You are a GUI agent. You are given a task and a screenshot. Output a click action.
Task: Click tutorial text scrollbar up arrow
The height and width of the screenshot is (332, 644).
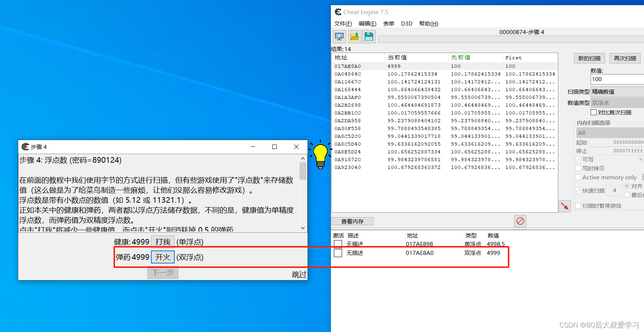pos(303,159)
